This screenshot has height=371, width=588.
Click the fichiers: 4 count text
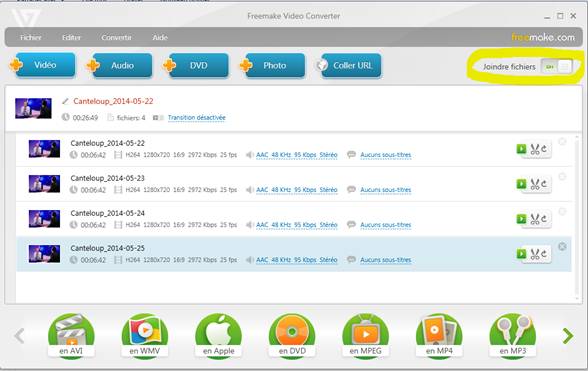(x=131, y=118)
